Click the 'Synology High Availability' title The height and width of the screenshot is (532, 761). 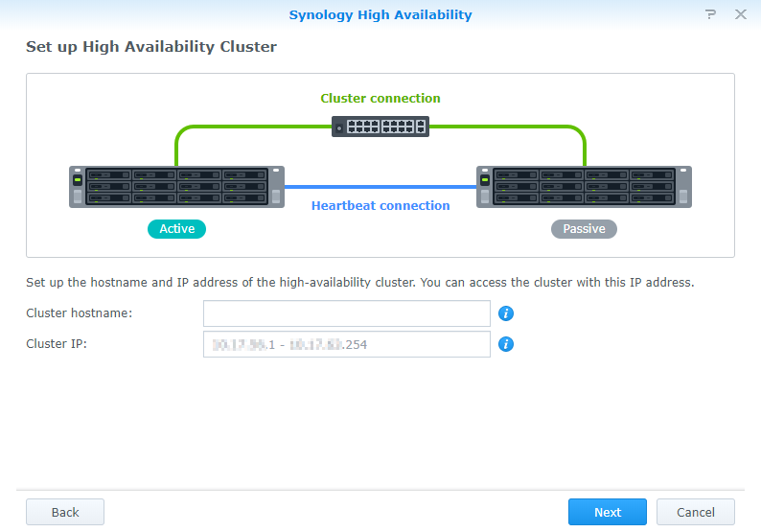(x=380, y=15)
